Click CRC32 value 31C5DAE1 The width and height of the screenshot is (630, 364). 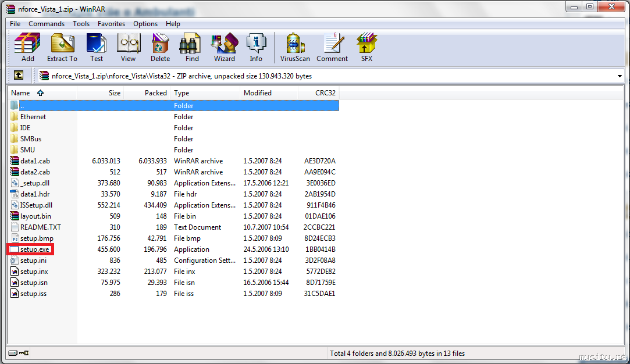pos(319,293)
